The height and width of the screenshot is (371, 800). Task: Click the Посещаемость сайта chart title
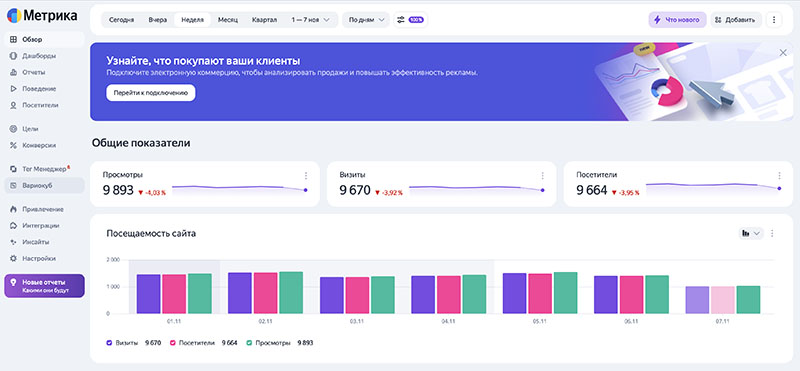pos(151,234)
